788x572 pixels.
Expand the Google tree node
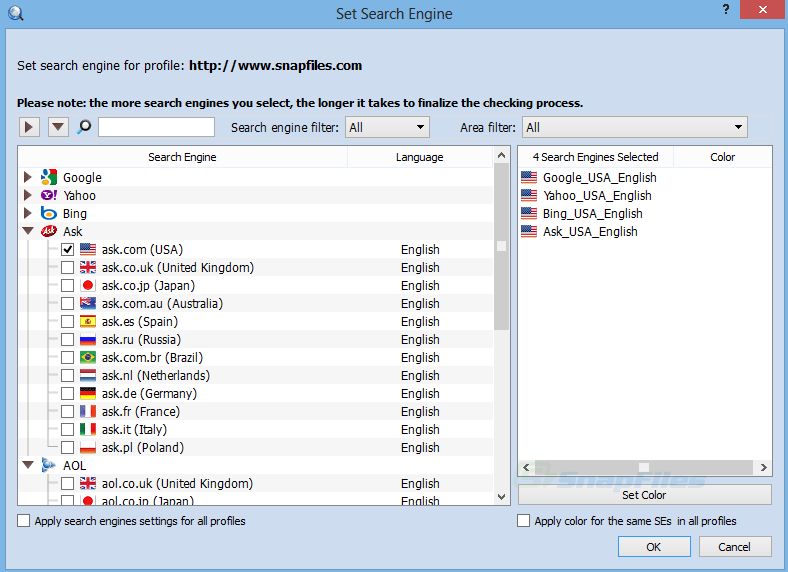click(27, 177)
